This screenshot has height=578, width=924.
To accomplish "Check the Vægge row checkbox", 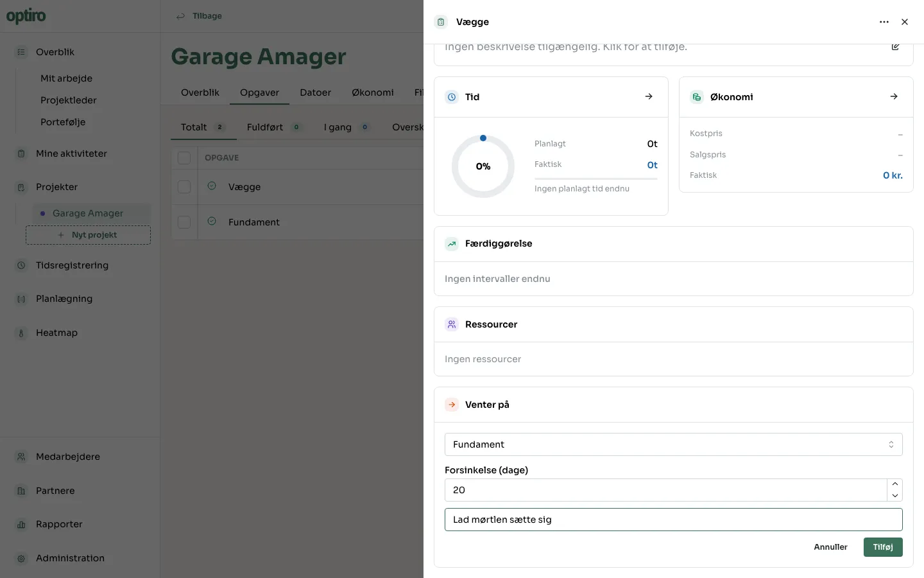I will 184,186.
